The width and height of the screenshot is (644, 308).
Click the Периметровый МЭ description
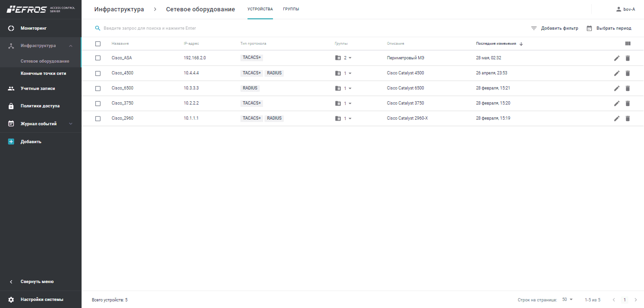coord(405,58)
